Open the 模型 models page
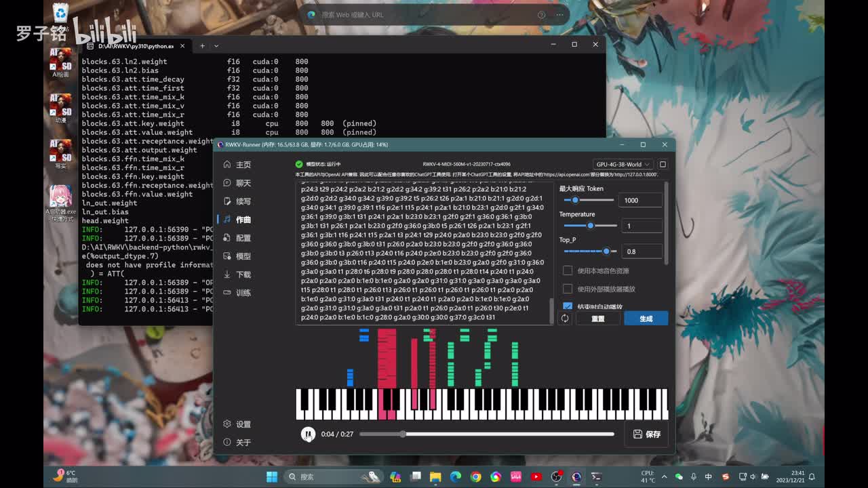This screenshot has width=868, height=488. (237, 256)
